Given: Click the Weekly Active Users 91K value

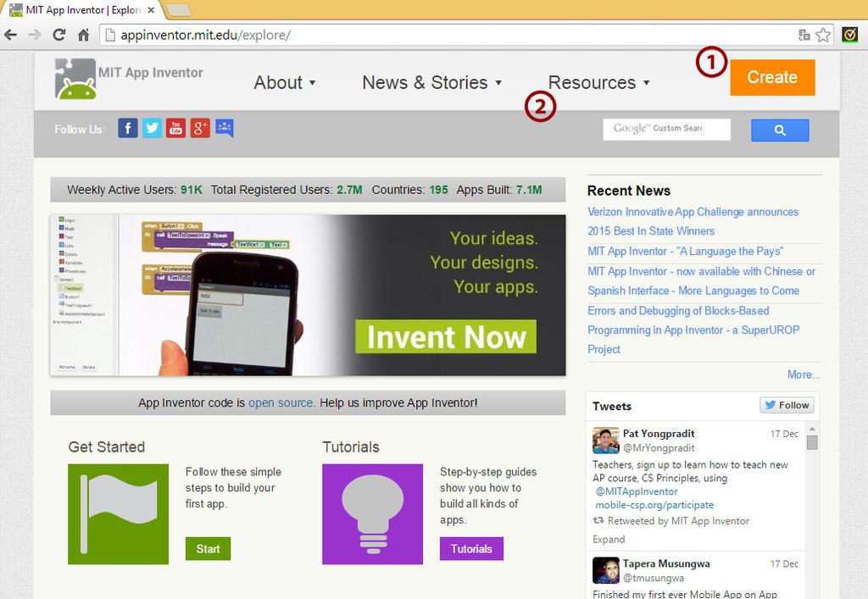Looking at the screenshot, I should 192,190.
